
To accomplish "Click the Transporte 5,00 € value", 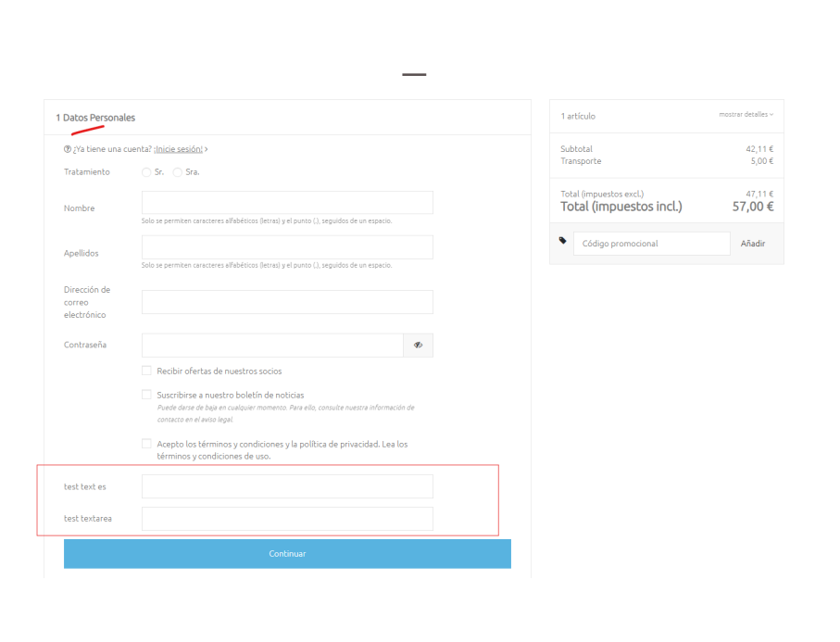I will tap(762, 161).
